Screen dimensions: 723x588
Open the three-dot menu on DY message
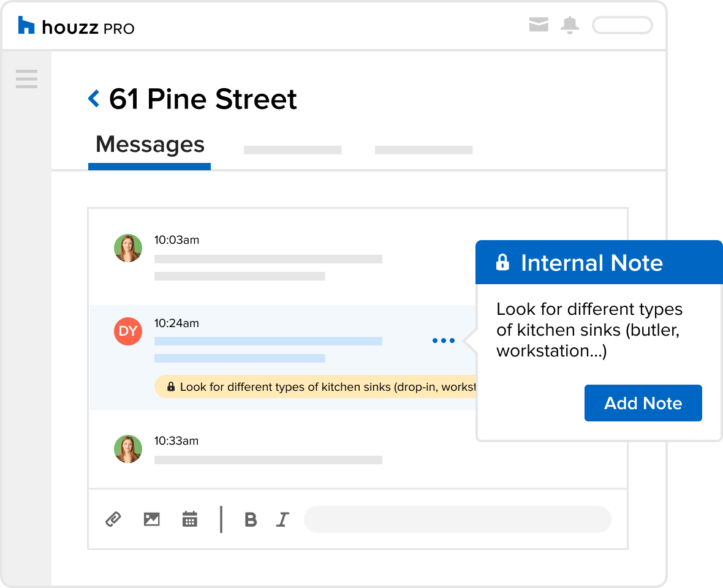[x=444, y=341]
